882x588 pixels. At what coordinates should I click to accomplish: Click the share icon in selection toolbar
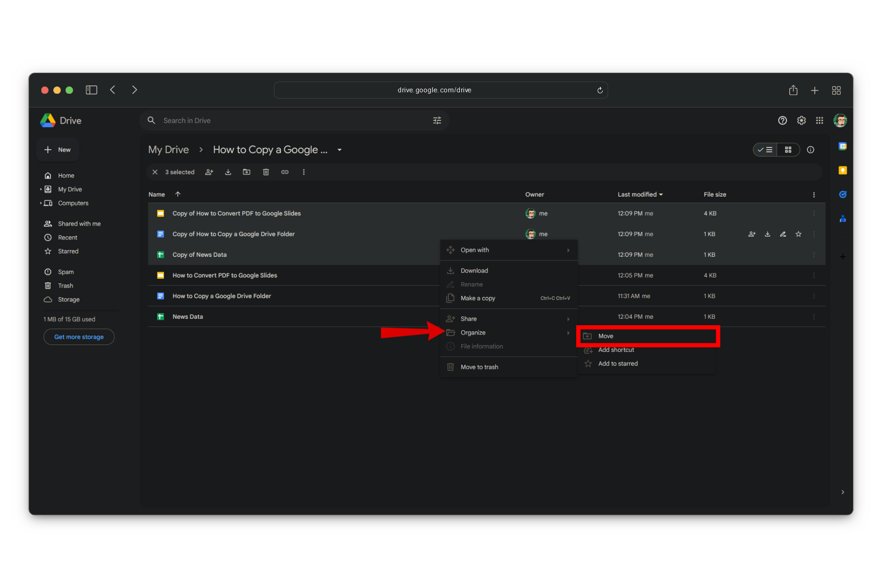pos(209,172)
